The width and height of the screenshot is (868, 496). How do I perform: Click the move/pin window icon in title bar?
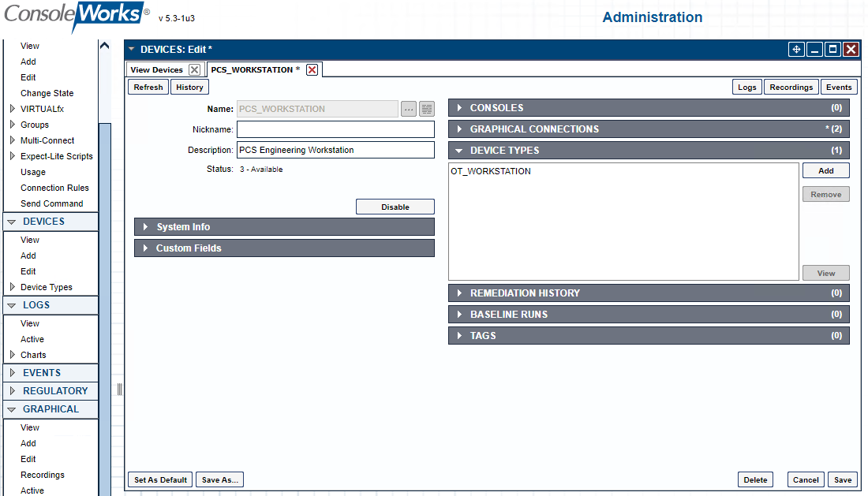coord(796,49)
